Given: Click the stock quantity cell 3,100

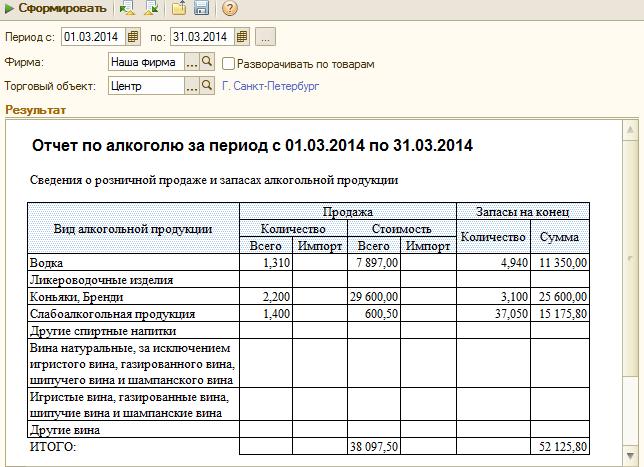Looking at the screenshot, I should coord(494,297).
